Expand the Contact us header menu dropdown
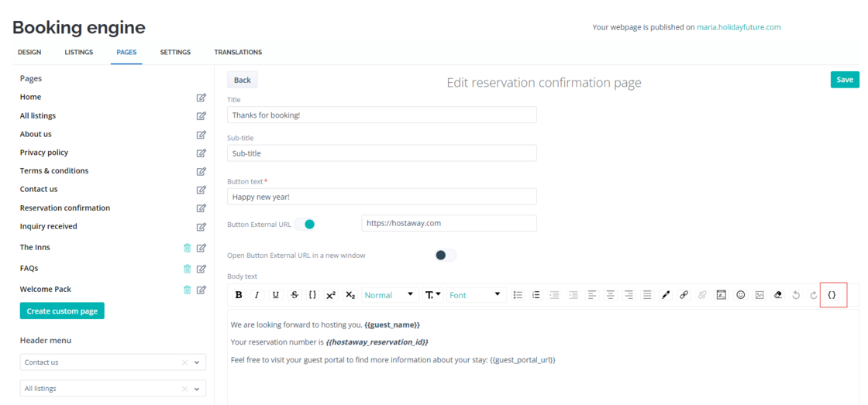The width and height of the screenshot is (868, 405). point(197,362)
